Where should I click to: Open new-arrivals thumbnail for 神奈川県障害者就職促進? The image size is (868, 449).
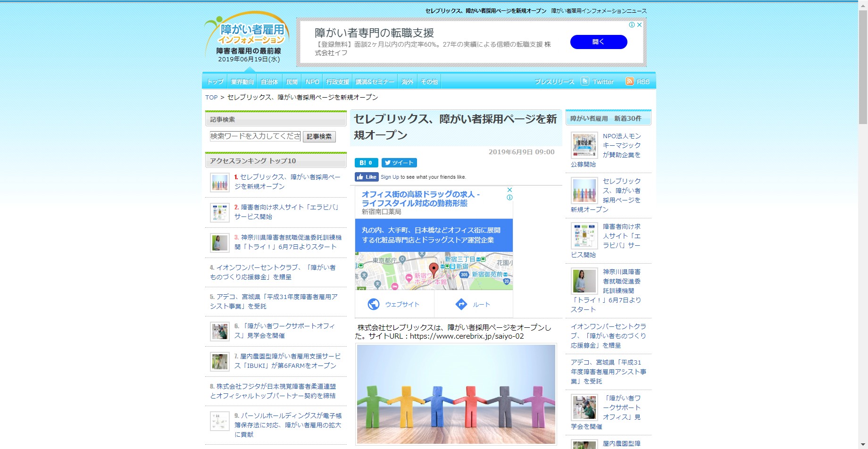tap(584, 281)
